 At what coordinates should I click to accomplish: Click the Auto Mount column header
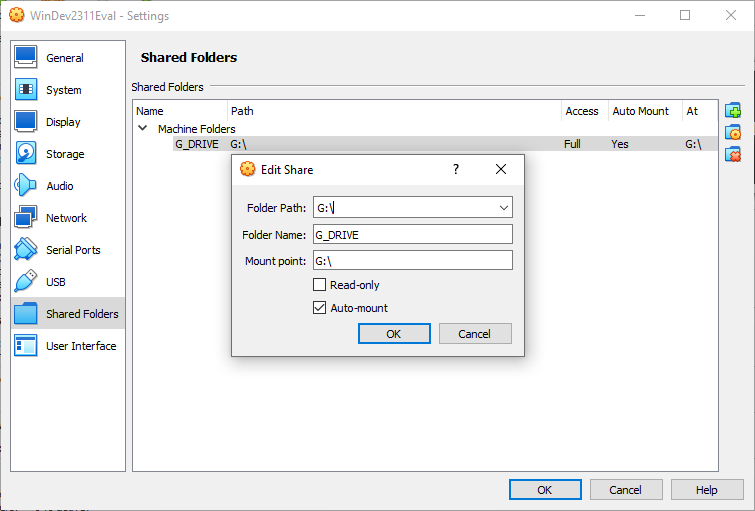tap(640, 111)
